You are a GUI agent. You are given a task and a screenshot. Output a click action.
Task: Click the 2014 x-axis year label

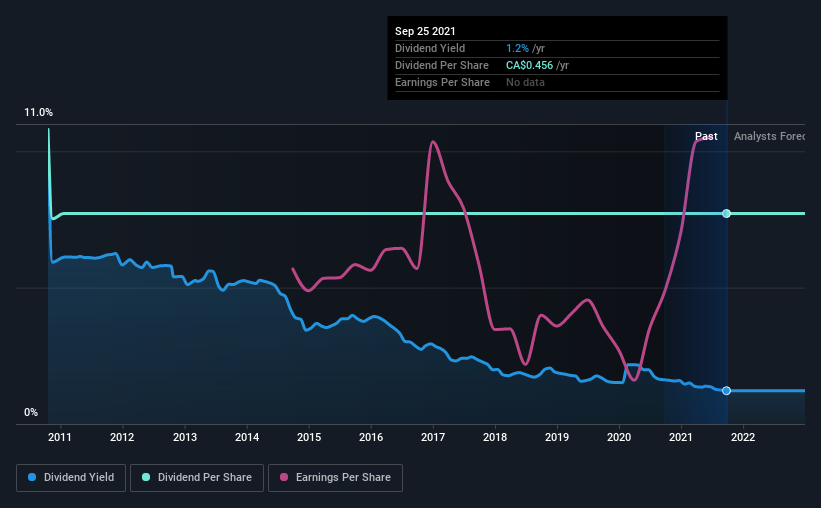[247, 437]
